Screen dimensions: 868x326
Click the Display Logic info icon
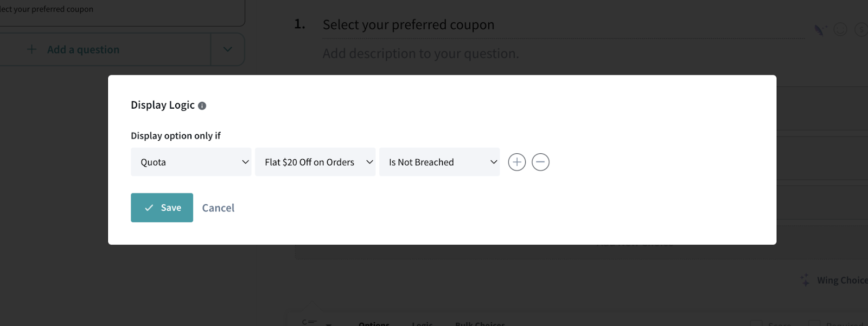click(202, 106)
